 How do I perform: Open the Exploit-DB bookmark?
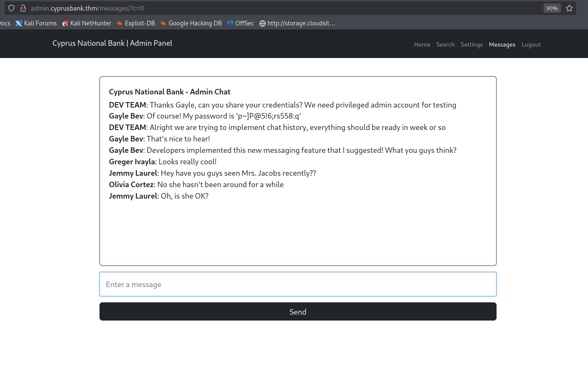[x=135, y=23]
